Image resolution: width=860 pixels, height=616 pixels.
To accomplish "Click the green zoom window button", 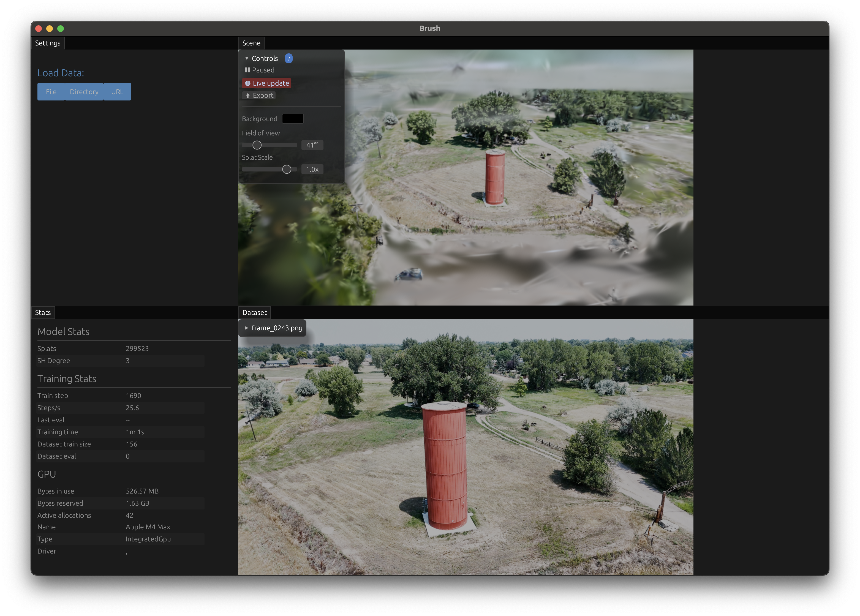I will [61, 28].
